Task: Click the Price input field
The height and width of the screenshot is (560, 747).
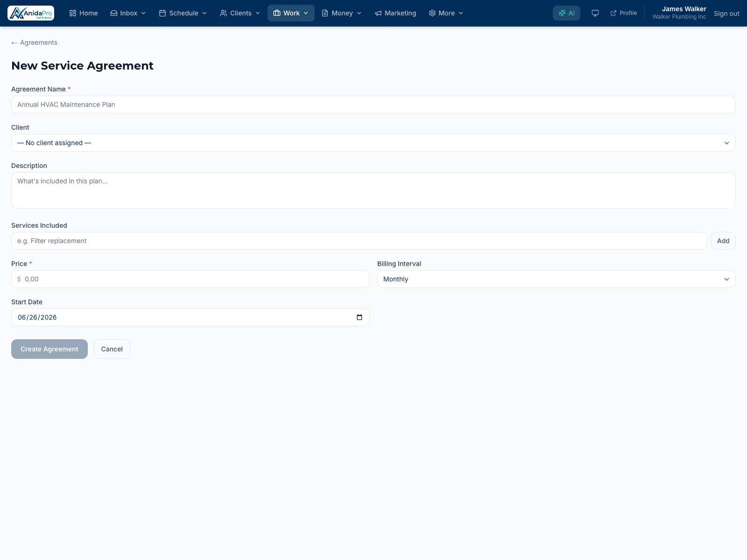Action: [190, 279]
